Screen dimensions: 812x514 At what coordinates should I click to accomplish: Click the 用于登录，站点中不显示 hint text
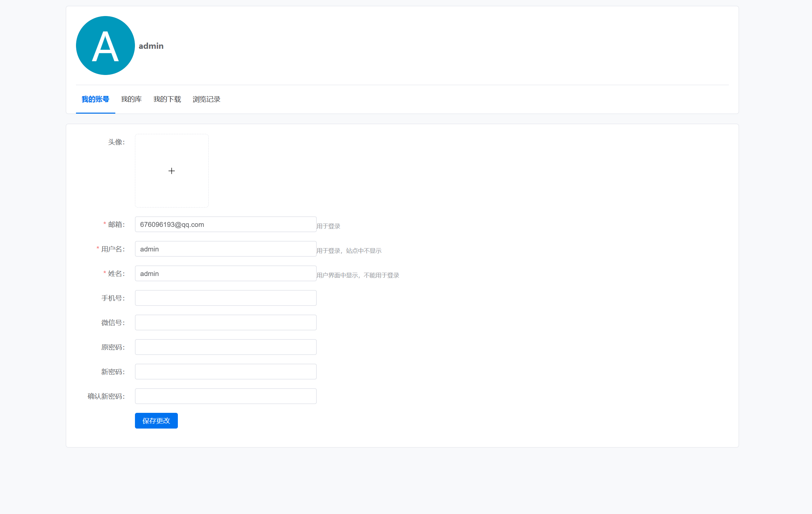[349, 251]
